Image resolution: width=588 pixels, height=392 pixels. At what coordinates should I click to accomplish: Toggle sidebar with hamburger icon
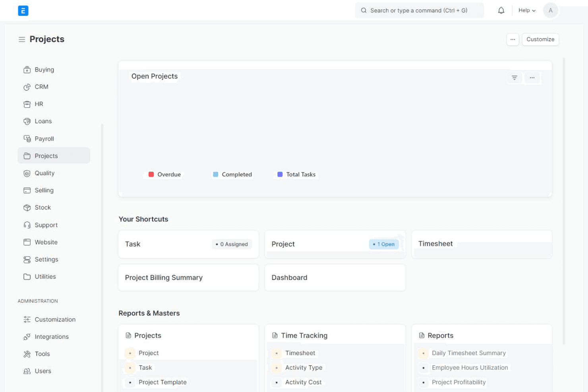[22, 39]
